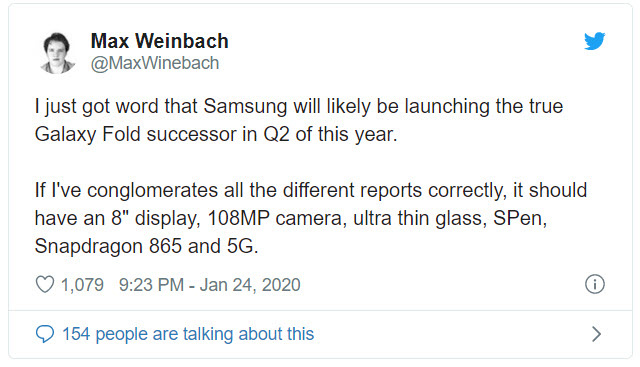Image resolution: width=640 pixels, height=367 pixels.
Task: Click the 'Galaxy Fold successor' text line
Action: coord(216,134)
